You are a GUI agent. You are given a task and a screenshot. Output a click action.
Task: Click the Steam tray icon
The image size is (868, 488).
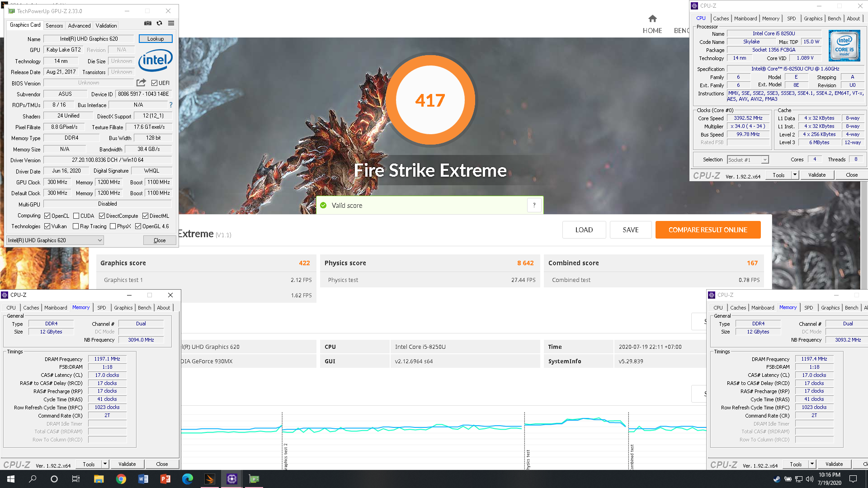(x=777, y=479)
